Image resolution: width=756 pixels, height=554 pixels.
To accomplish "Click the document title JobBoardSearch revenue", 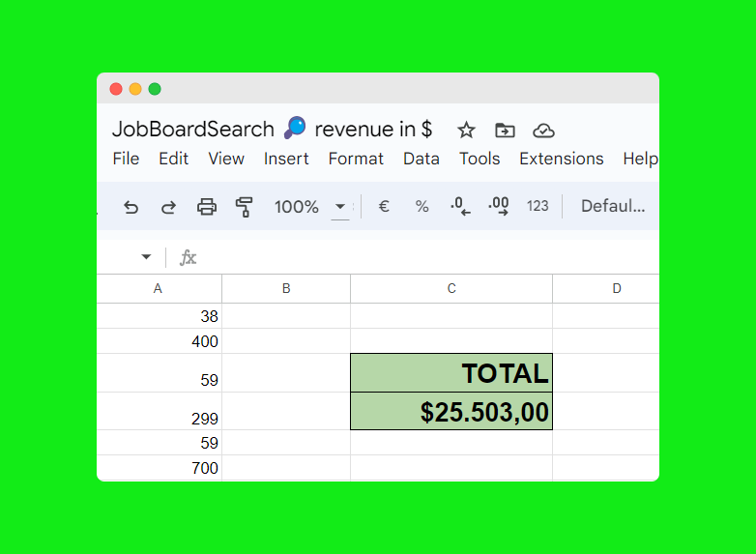I will coord(272,129).
